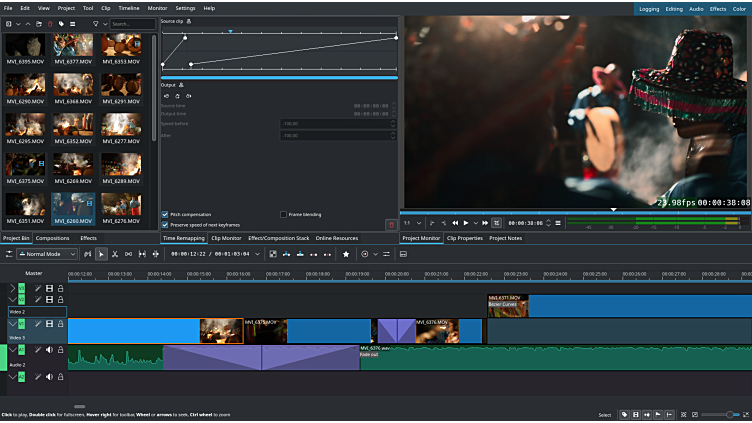Screen dimensions: 752x423
Task: Uncheck Preserve speed of next keyframes
Action: point(165,225)
